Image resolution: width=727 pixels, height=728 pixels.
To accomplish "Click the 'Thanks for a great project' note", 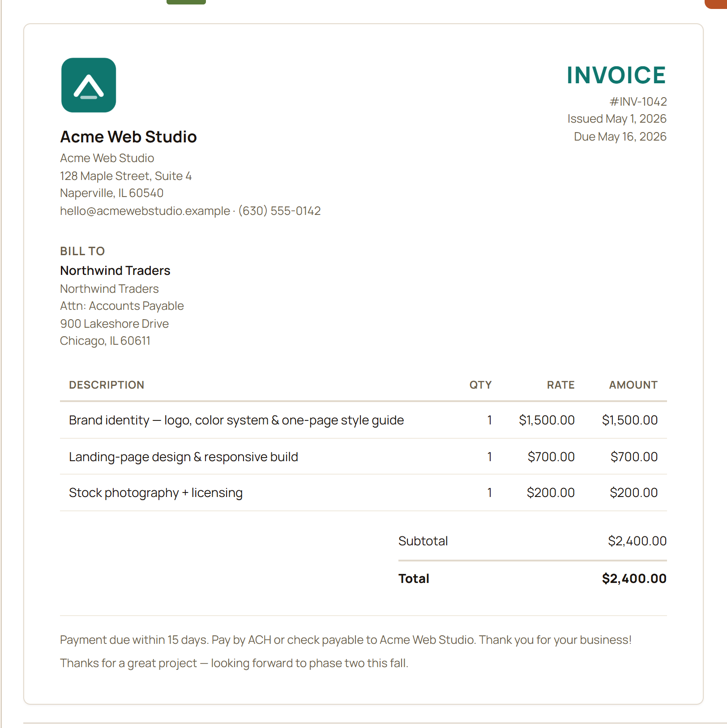I will pos(234,663).
